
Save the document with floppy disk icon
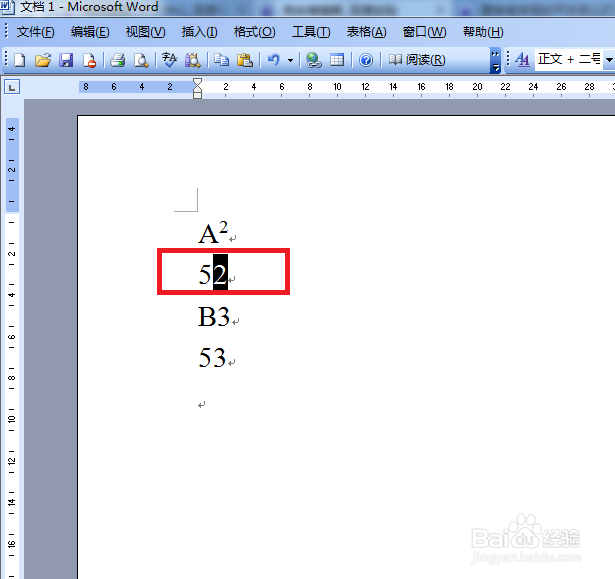coord(66,60)
